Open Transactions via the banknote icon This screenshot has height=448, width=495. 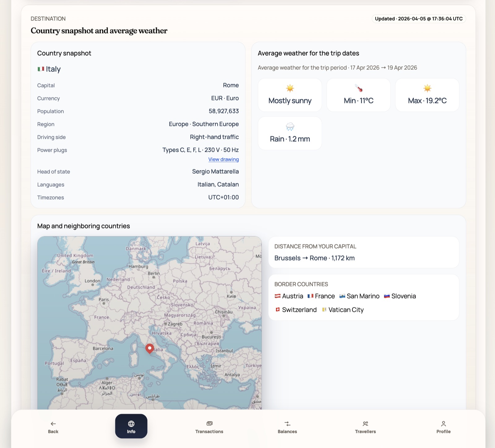click(x=209, y=424)
